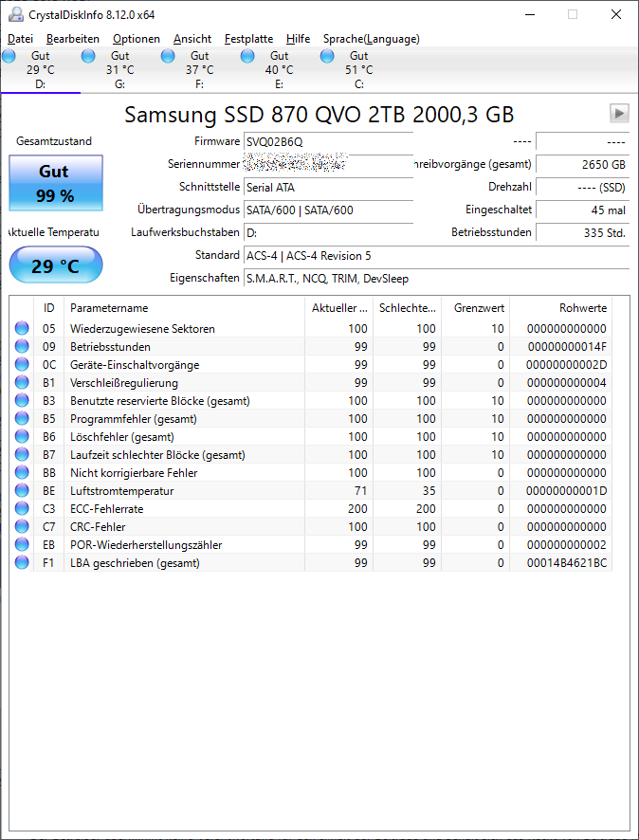Switch to the F: drive tab
This screenshot has width=639, height=840.
[x=200, y=69]
